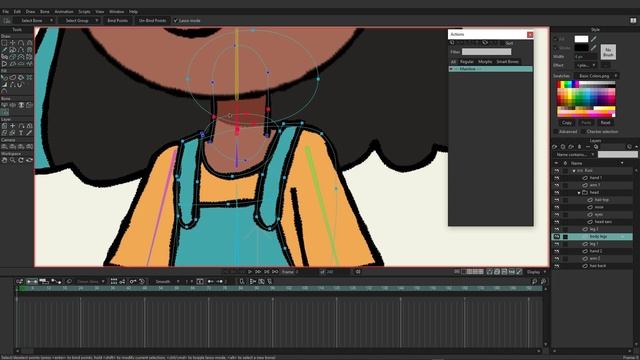Click the Bind Points button

tap(118, 20)
